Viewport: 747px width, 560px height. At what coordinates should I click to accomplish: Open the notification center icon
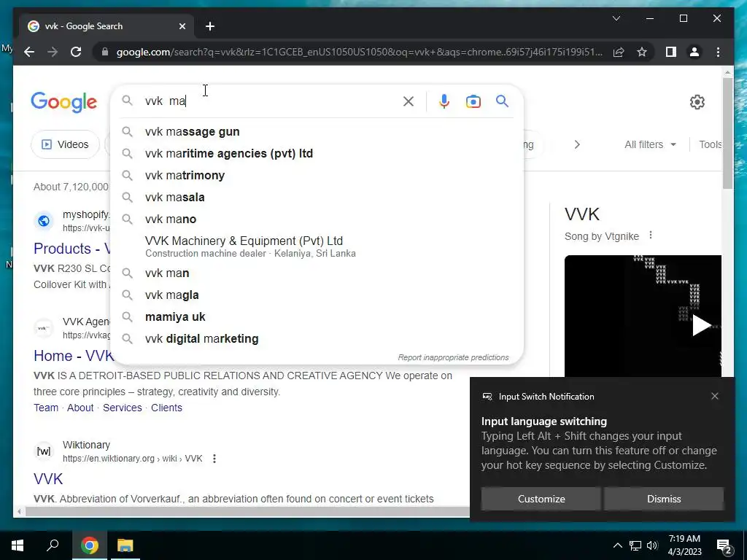[x=724, y=546]
